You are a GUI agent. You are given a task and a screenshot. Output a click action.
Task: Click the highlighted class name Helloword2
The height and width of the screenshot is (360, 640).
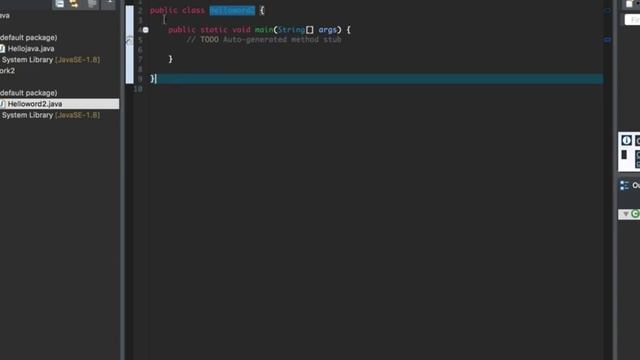pos(232,11)
